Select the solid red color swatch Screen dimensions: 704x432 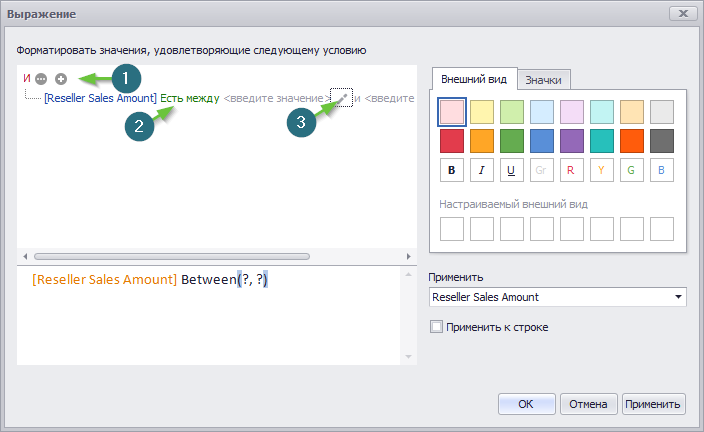pyautogui.click(x=452, y=141)
